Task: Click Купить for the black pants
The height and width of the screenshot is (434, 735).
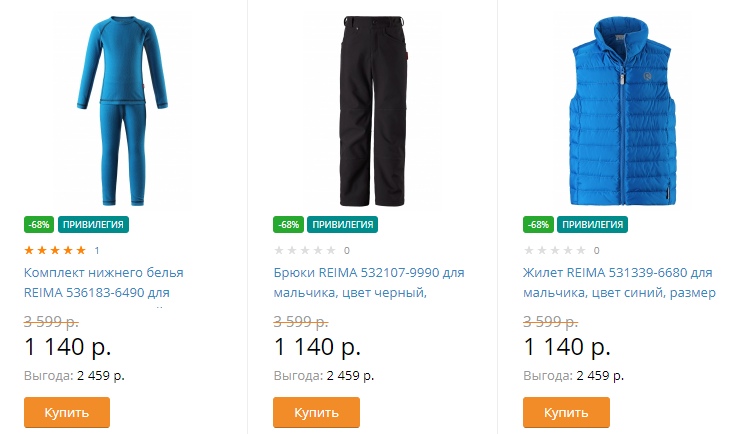Action: coord(316,412)
